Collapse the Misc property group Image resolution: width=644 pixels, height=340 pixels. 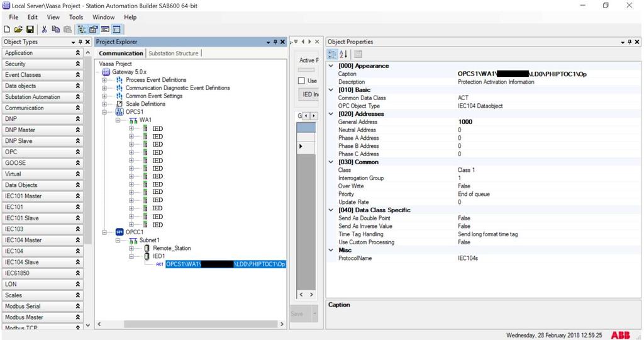(x=331, y=250)
